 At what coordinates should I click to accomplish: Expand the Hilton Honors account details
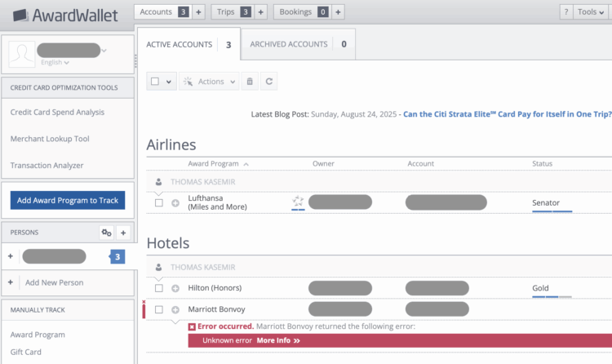coord(175,288)
